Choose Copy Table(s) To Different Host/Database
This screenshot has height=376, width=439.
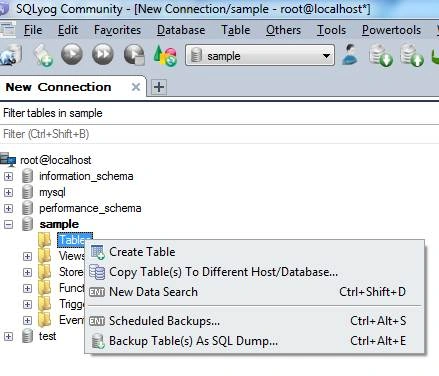(x=255, y=272)
